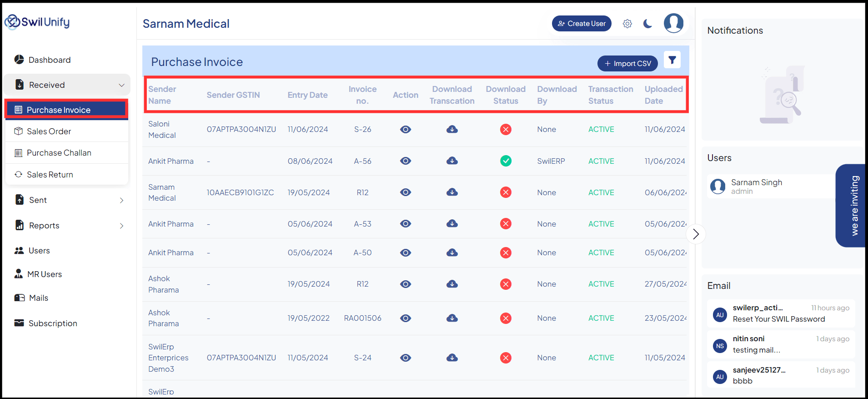Click the SwilUnify logo
Viewport: 868px width, 399px height.
tap(37, 21)
